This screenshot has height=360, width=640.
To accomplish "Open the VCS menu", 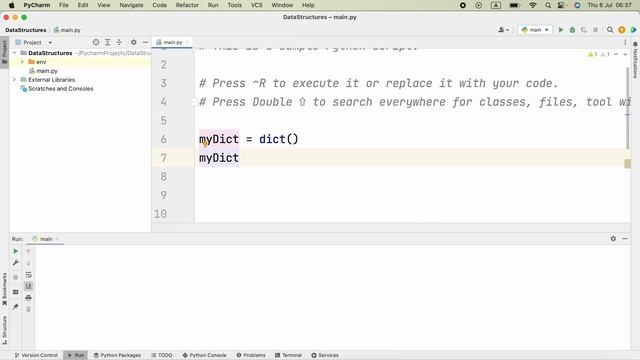I will [256, 5].
